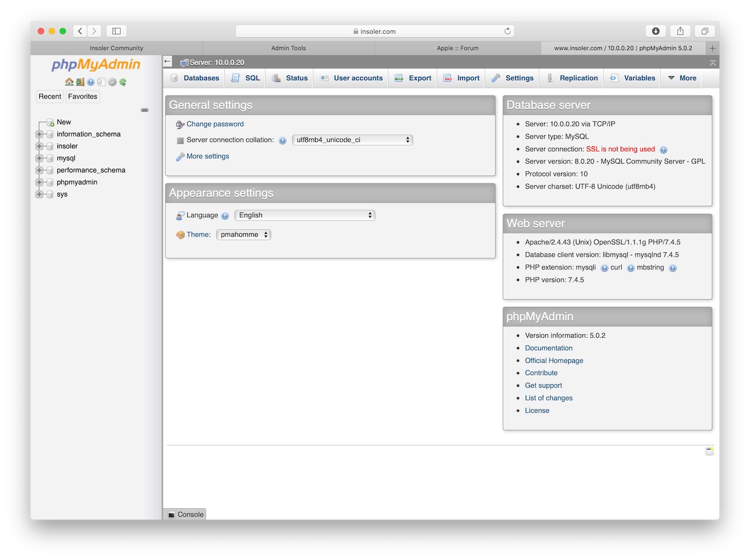This screenshot has height=560, width=750.
Task: Open the server connection collation dropdown
Action: [x=352, y=140]
